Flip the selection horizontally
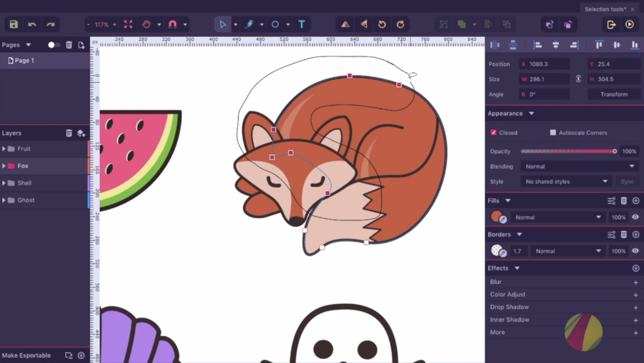Screen dimensions: 644x363 [x=345, y=24]
